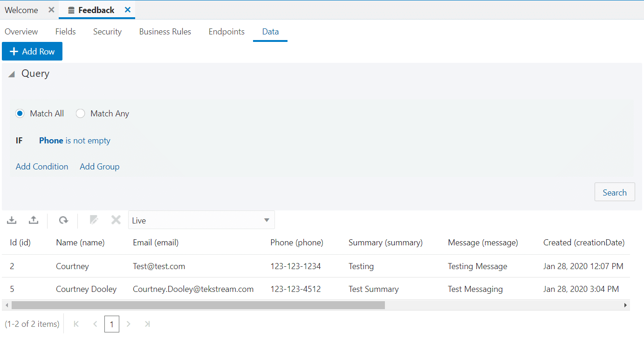
Task: Click the 'is not empty' condition operator
Action: coord(88,141)
